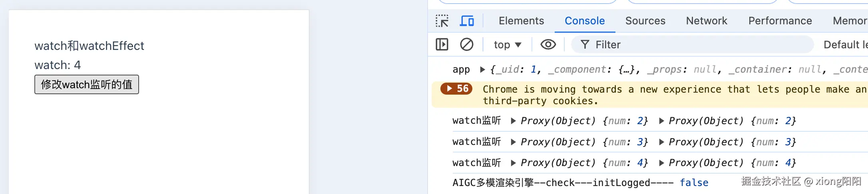868x194 pixels.
Task: Open the Performance tab
Action: [780, 21]
